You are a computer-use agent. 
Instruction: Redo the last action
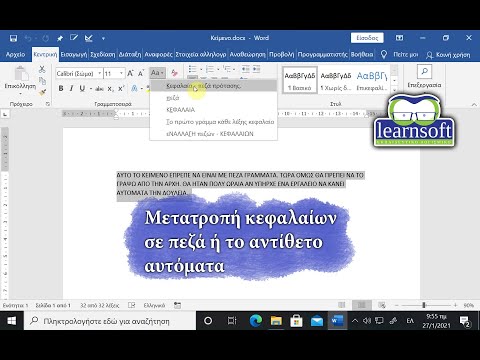pyautogui.click(x=45, y=38)
